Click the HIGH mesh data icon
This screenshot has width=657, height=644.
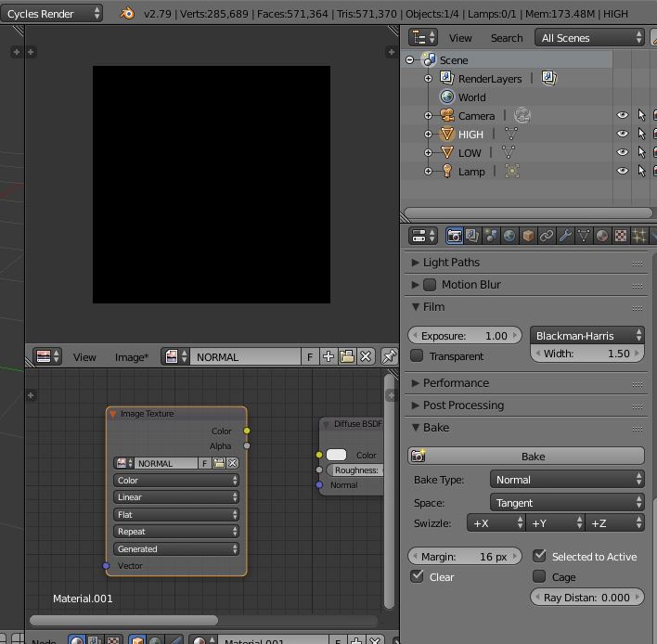point(510,134)
